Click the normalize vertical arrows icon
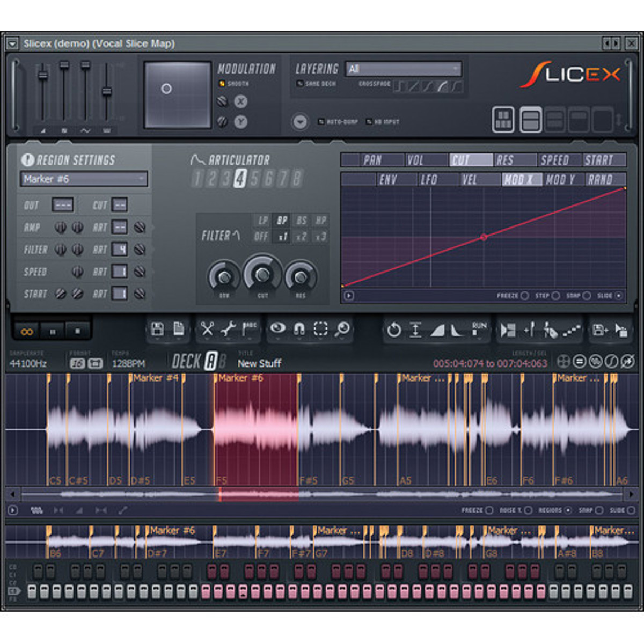 (415, 330)
